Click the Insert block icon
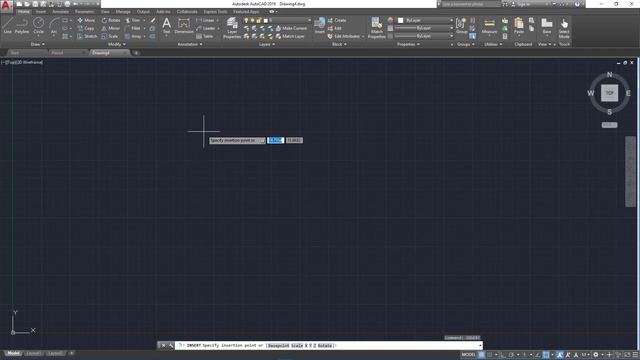This screenshot has height=360, width=640. 320,25
